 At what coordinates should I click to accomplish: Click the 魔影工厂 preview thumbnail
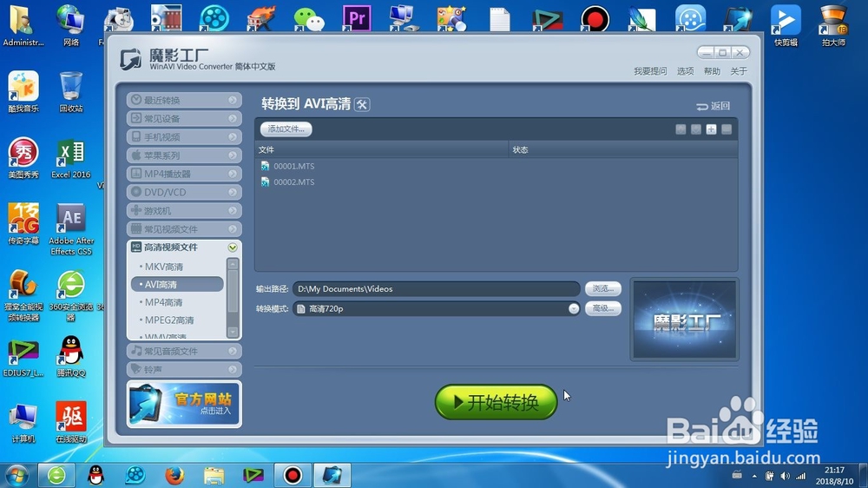pyautogui.click(x=684, y=320)
